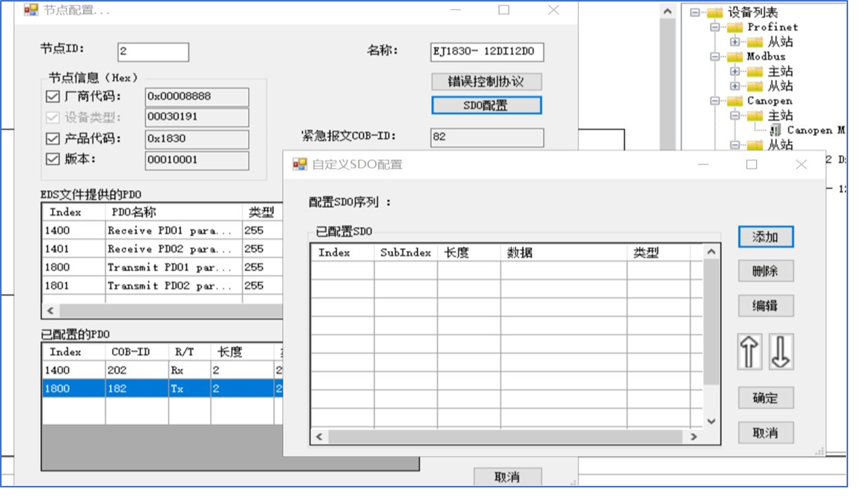Toggle the 产品代码 checkbox
Screen dimensions: 859x504
click(x=53, y=139)
